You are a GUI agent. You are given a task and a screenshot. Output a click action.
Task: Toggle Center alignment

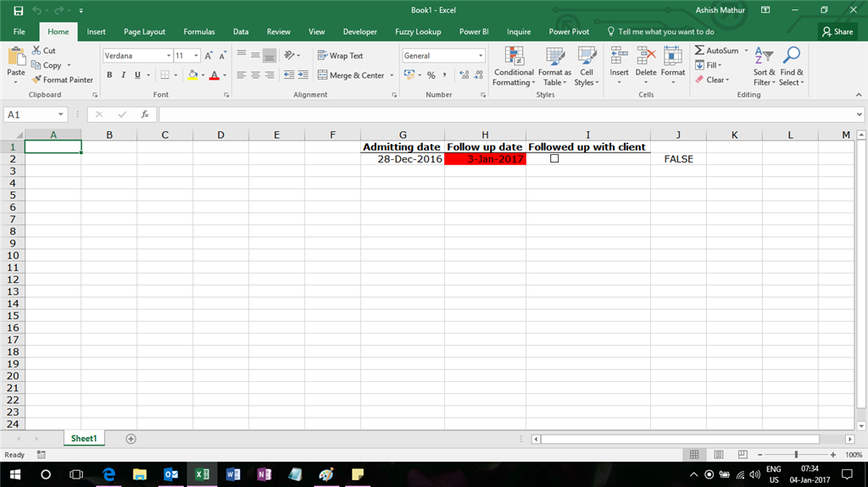(x=255, y=75)
